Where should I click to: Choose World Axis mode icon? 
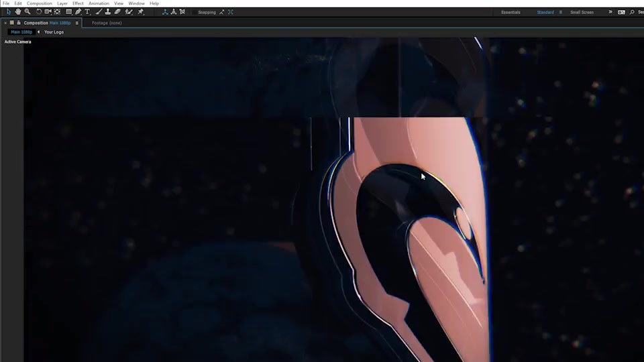pos(174,12)
